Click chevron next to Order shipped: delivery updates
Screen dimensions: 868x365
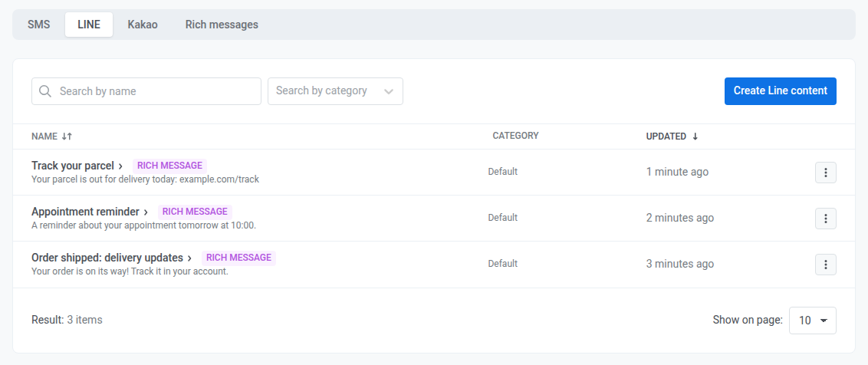click(x=189, y=258)
